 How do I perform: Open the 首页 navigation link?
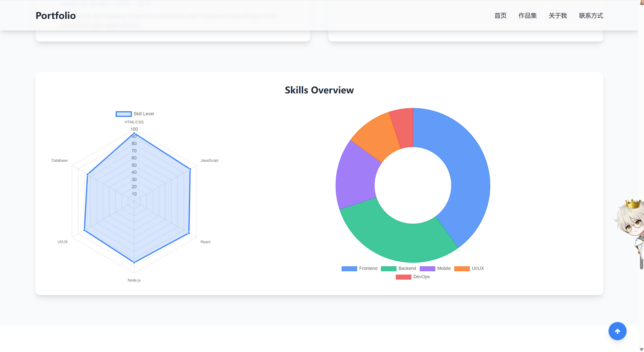click(500, 16)
